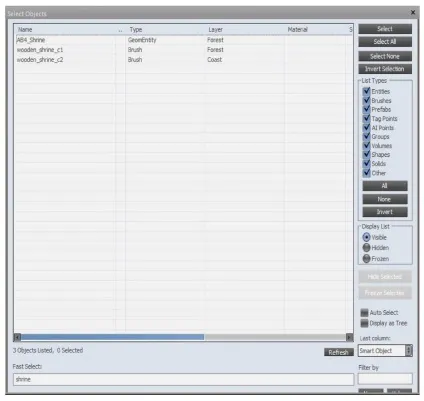Click the Type column header
The width and height of the screenshot is (424, 401).
pyautogui.click(x=165, y=30)
